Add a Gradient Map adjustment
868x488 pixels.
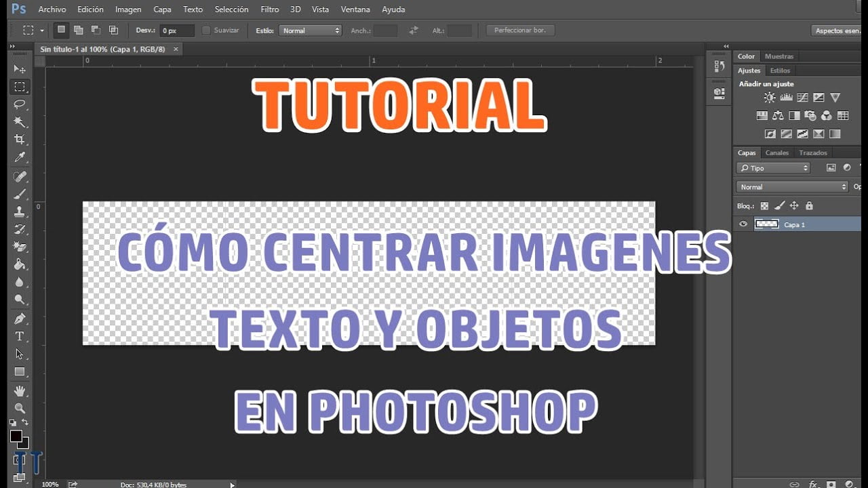point(835,134)
